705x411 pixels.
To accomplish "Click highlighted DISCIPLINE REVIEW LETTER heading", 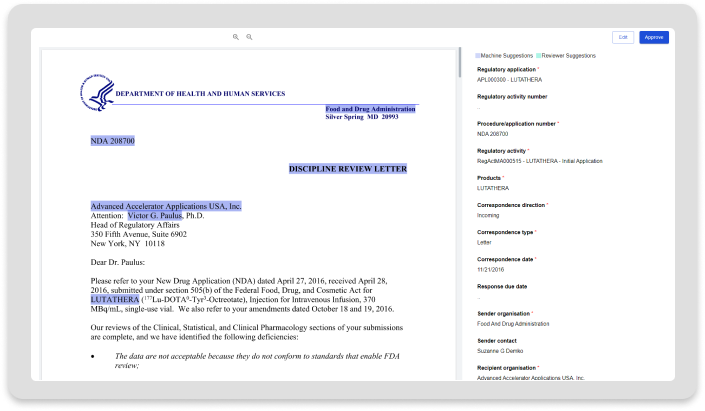I will tap(347, 169).
